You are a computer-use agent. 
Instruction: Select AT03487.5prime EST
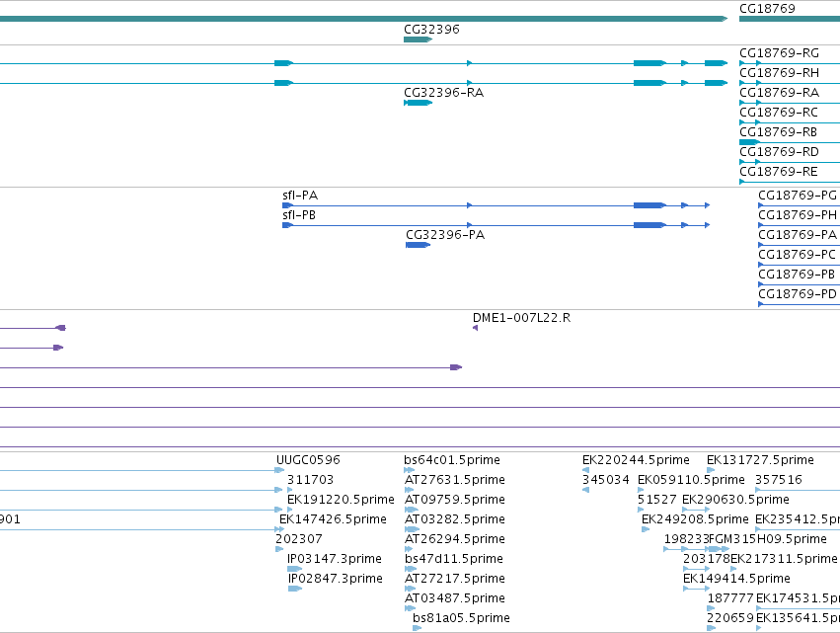[455, 599]
